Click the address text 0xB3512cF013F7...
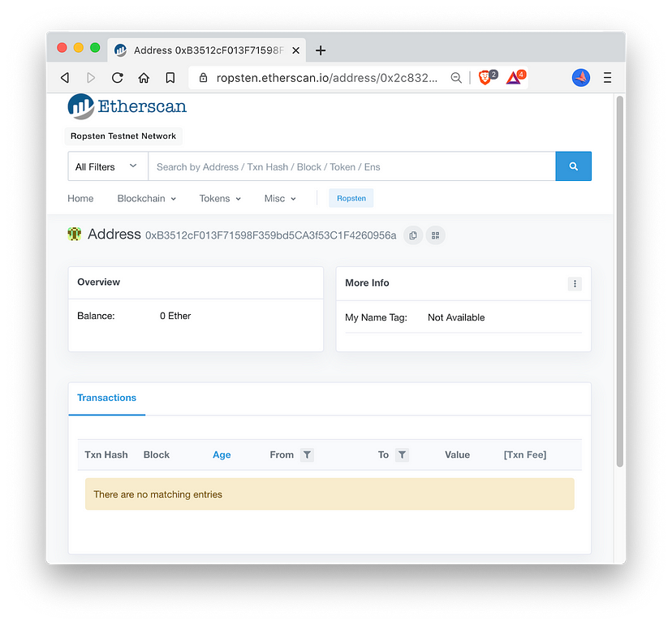The image size is (672, 625). click(x=271, y=235)
